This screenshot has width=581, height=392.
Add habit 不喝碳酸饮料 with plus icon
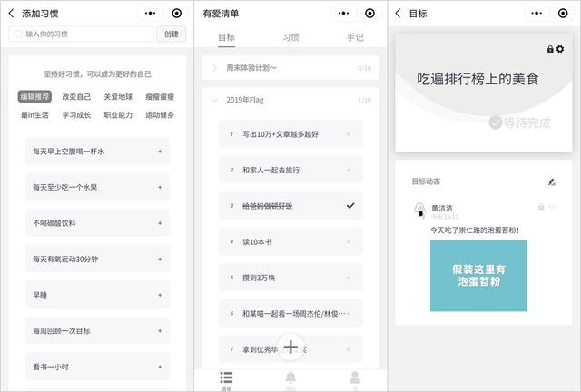pos(160,223)
